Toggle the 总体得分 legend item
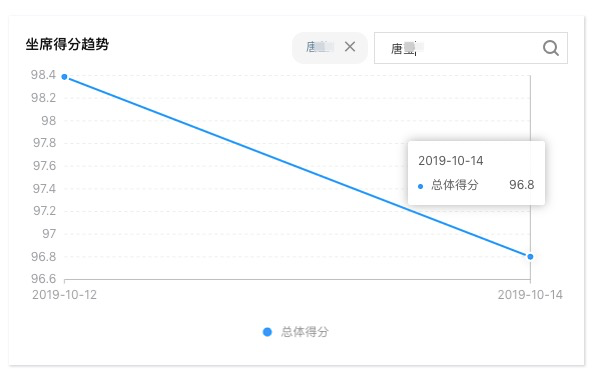This screenshot has height=376, width=595. click(x=296, y=332)
